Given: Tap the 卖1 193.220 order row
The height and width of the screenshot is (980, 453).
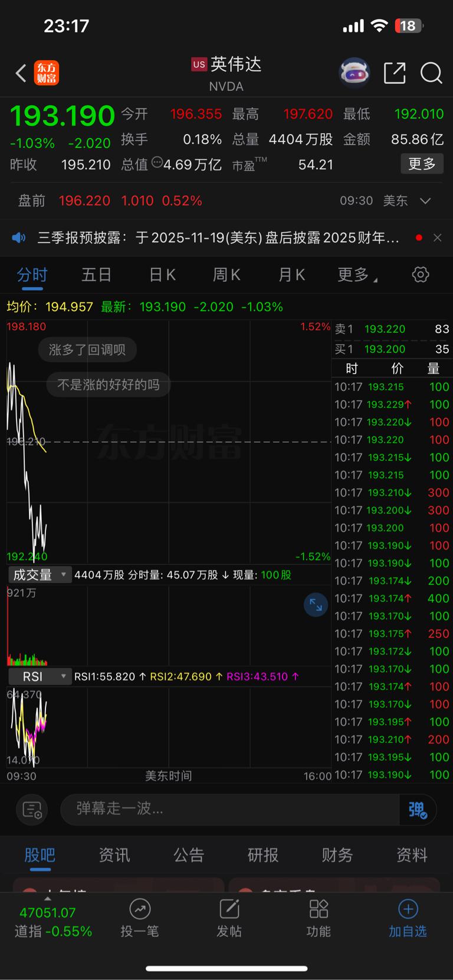Looking at the screenshot, I should (x=392, y=329).
